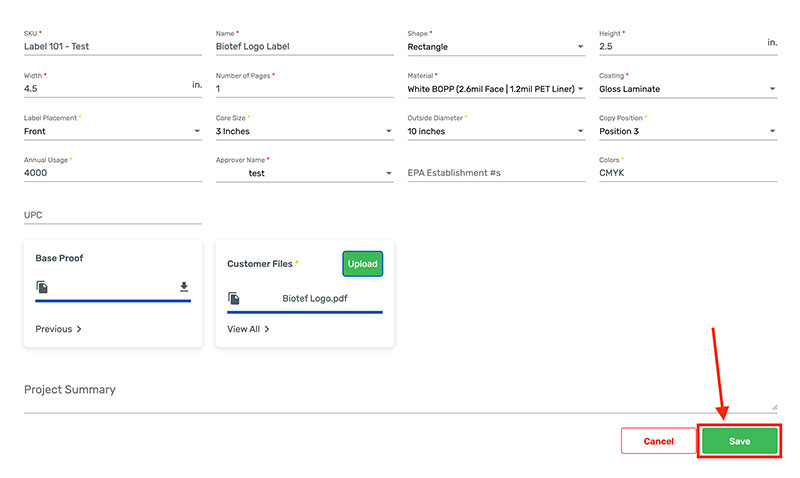Edit the Colors field showing CMYK
Viewport: 800px width, 478px height.
(x=688, y=173)
